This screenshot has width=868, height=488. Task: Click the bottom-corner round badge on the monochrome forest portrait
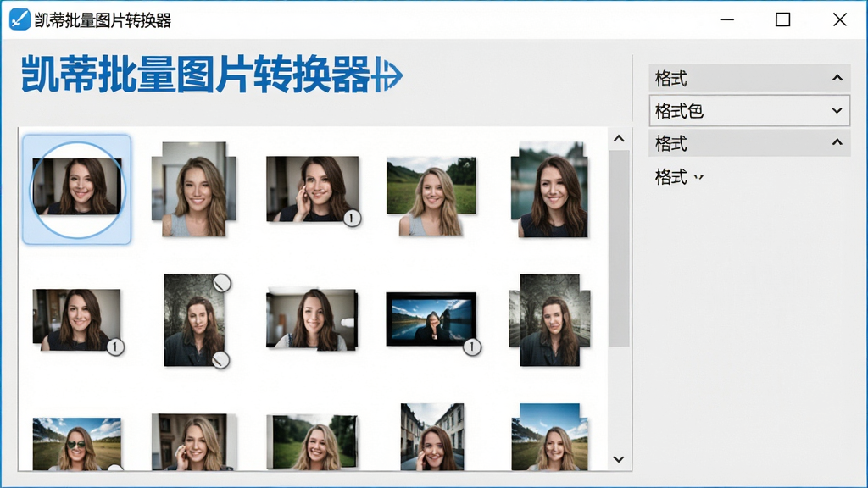(x=220, y=359)
